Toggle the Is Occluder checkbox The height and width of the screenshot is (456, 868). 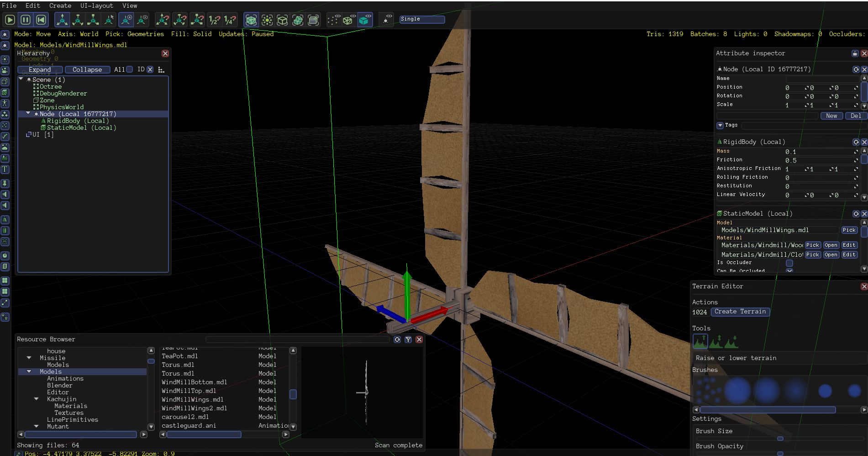pyautogui.click(x=789, y=263)
